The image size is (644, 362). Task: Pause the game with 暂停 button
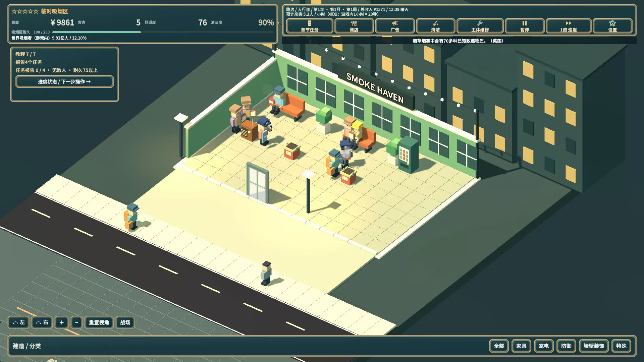coord(525,26)
